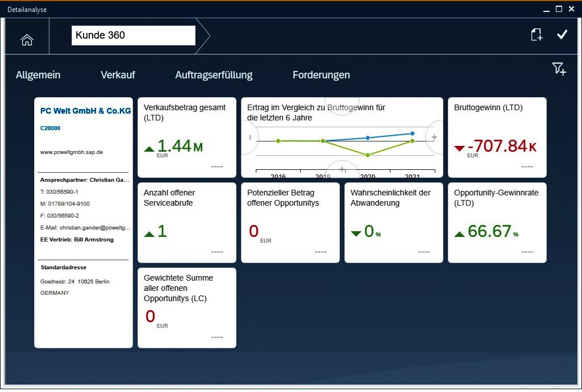Click the plus circle below the chart
582x392 pixels.
tap(342, 169)
